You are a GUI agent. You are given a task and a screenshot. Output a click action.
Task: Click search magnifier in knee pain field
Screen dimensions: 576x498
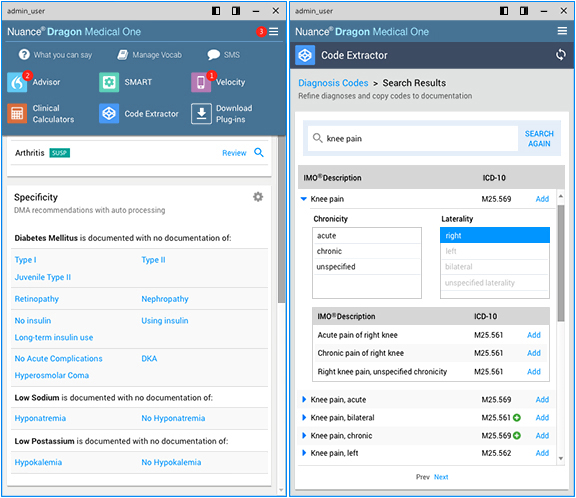click(x=317, y=138)
